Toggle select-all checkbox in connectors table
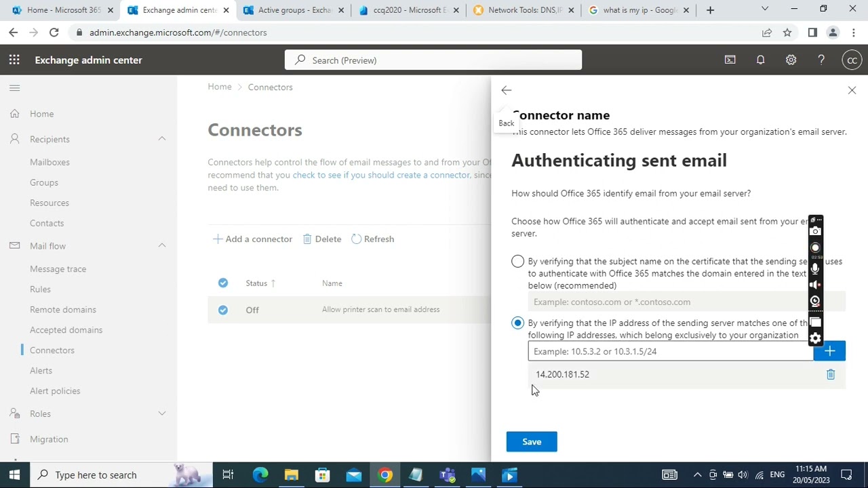Screen dimensions: 868x488 [223, 283]
